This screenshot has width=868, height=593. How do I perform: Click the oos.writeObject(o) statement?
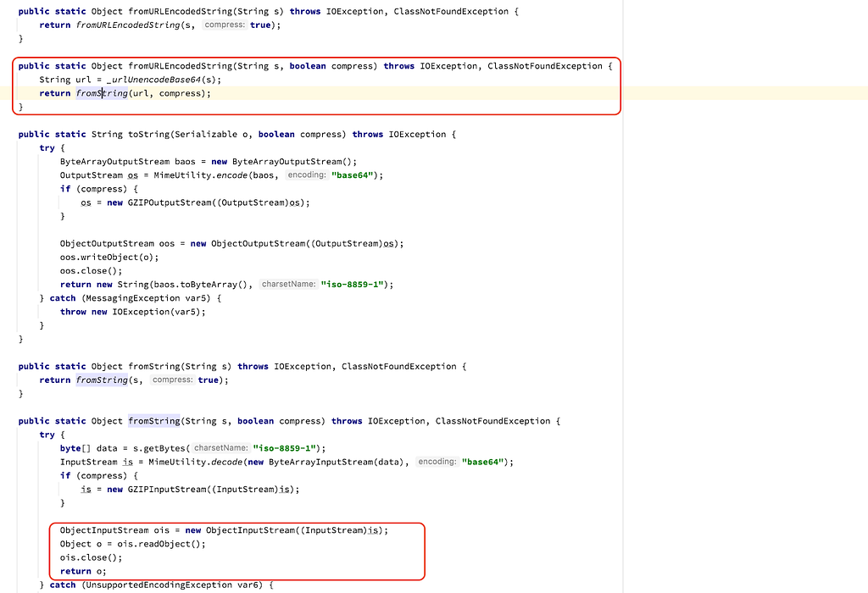[x=109, y=258]
